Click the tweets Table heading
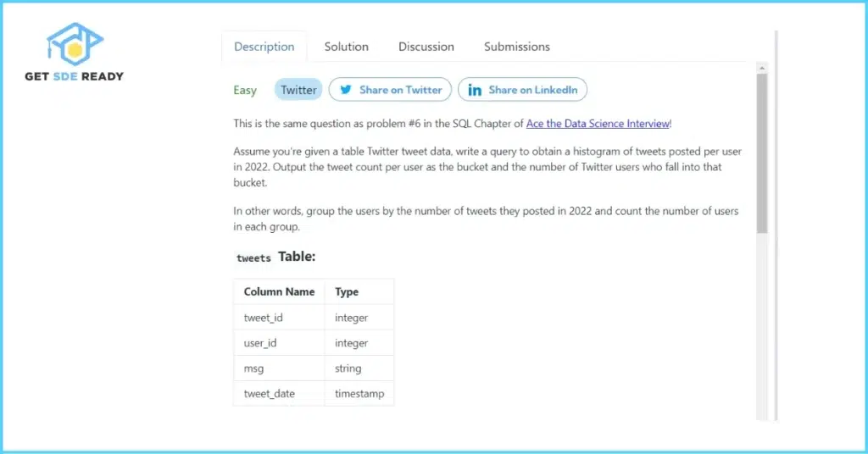 click(x=275, y=257)
